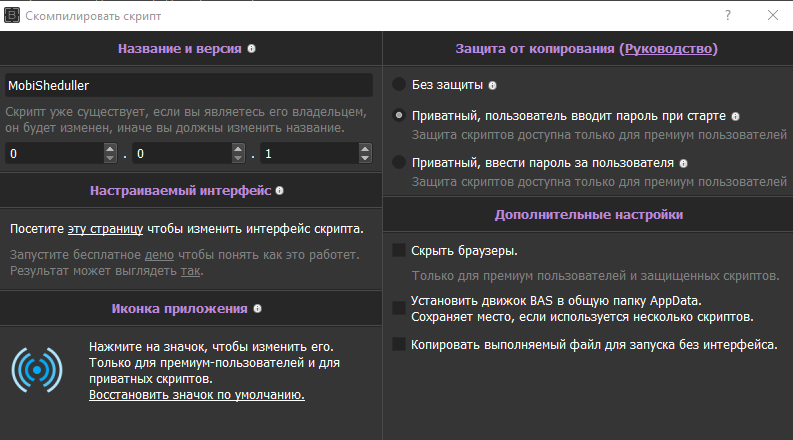The image size is (793, 440).
Task: Open the демо link
Action: click(x=159, y=255)
